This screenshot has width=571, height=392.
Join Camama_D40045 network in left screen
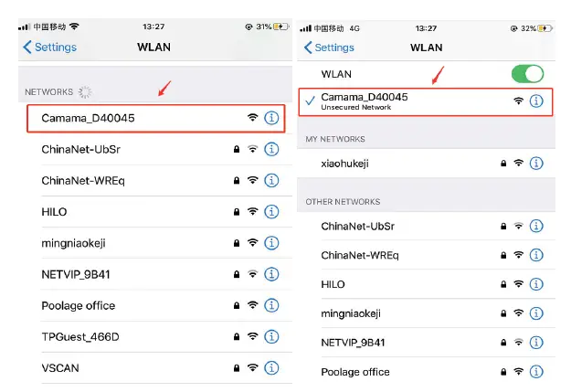point(156,118)
